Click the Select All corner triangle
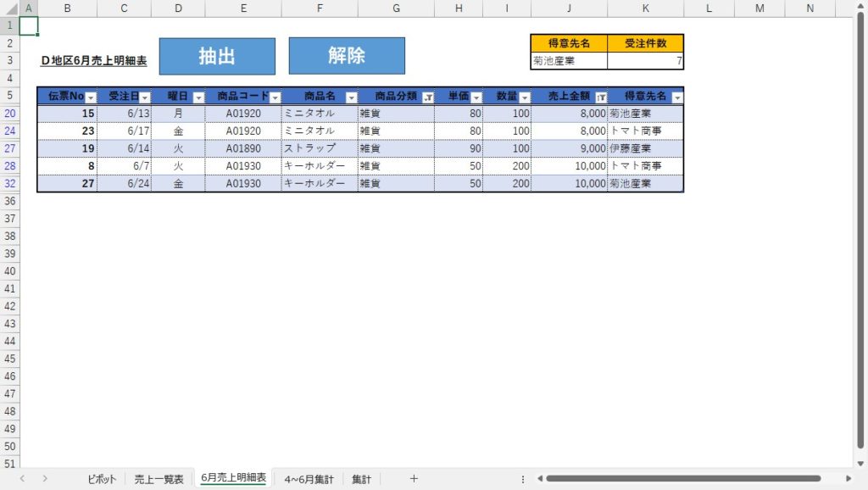868x490 pixels. tap(9, 8)
